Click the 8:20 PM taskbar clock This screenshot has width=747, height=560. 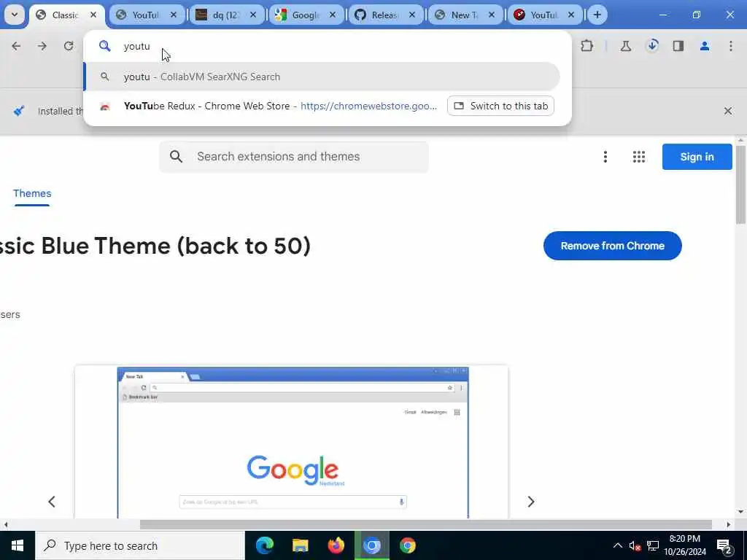pyautogui.click(x=685, y=545)
